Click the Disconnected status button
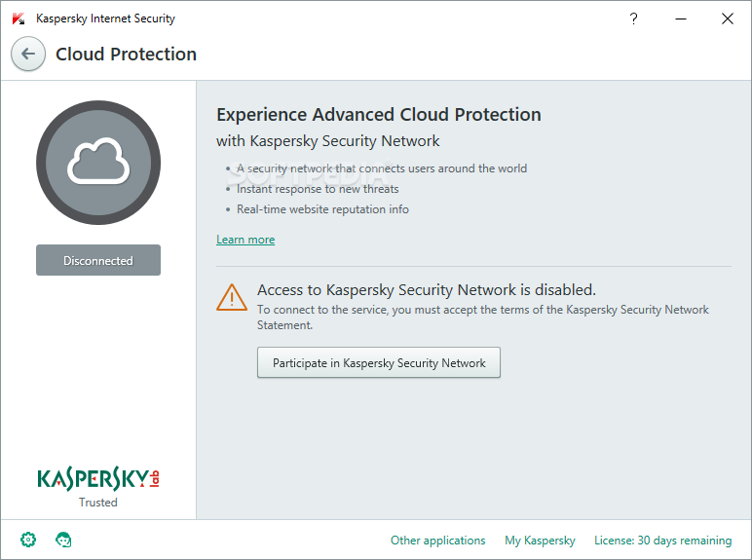This screenshot has width=752, height=560. (x=98, y=260)
